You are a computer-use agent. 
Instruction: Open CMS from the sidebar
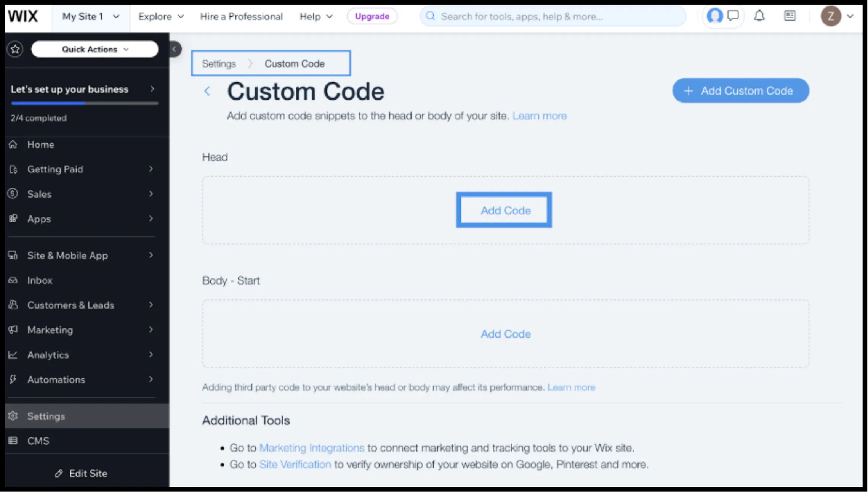coord(38,441)
